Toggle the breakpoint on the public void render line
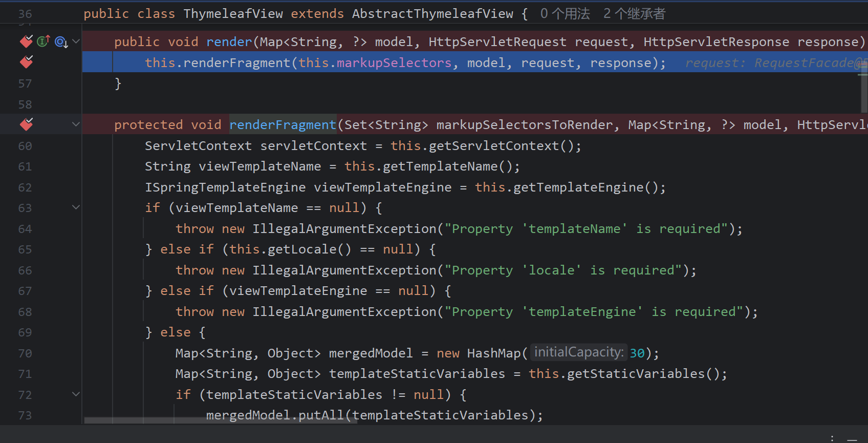This screenshot has width=868, height=443. click(x=26, y=41)
